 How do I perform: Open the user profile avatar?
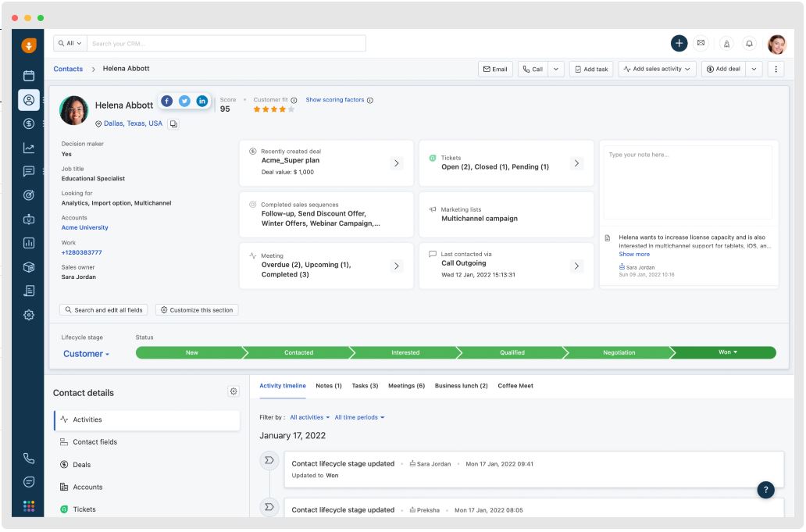point(776,45)
